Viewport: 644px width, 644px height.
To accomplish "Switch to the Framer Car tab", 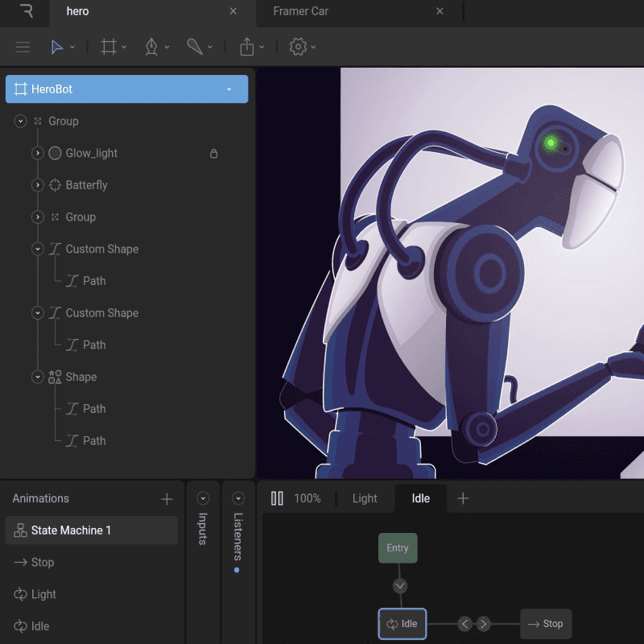I will pyautogui.click(x=300, y=11).
